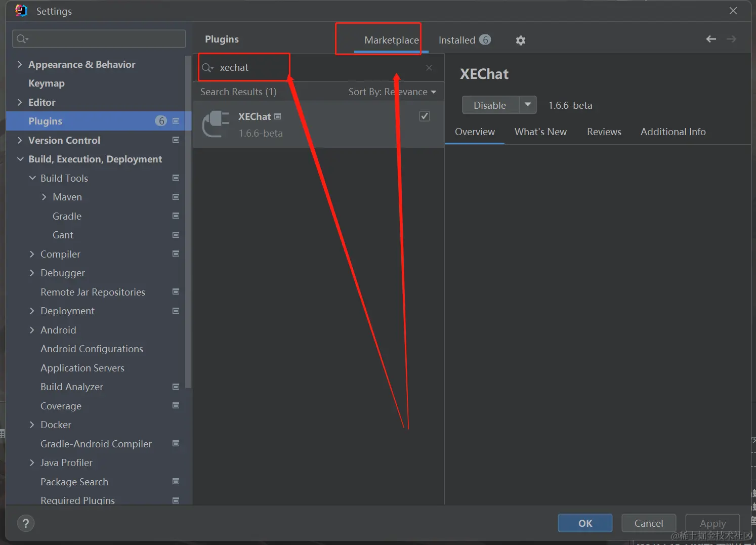
Task: Click the settings search magnifier icon
Action: (22, 39)
